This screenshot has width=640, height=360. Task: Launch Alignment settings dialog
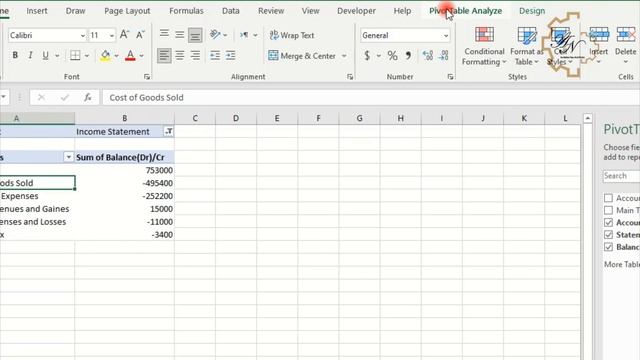pyautogui.click(x=350, y=77)
